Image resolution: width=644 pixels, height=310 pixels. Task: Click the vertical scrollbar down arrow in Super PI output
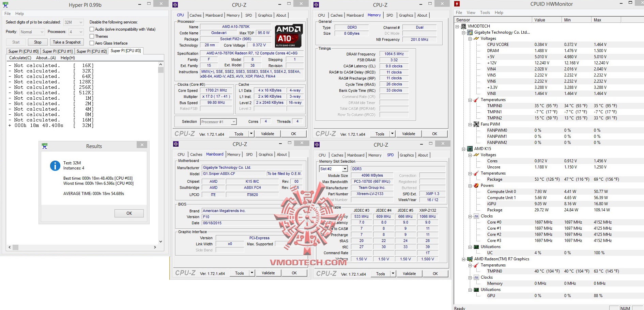click(161, 242)
